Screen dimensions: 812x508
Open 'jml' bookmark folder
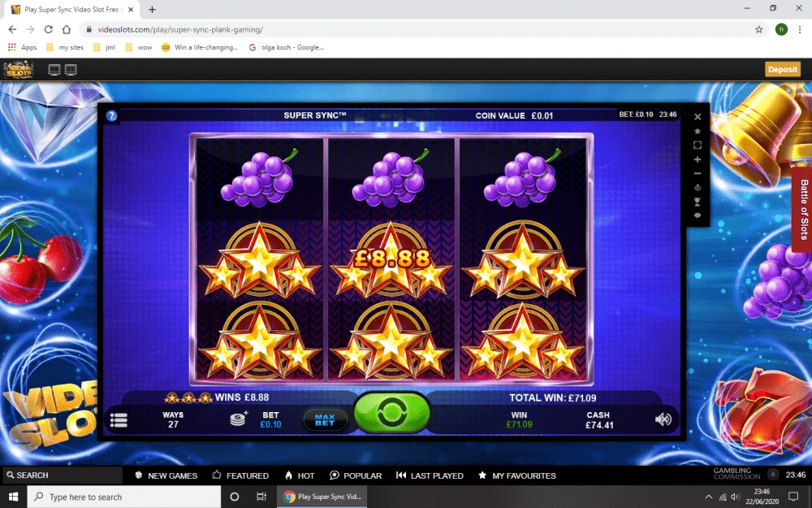[x=104, y=47]
